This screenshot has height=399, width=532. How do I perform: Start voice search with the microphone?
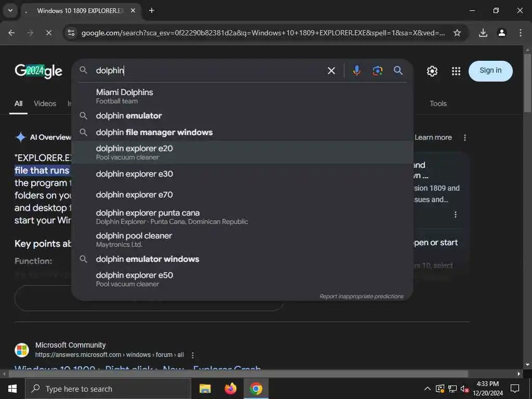(356, 71)
